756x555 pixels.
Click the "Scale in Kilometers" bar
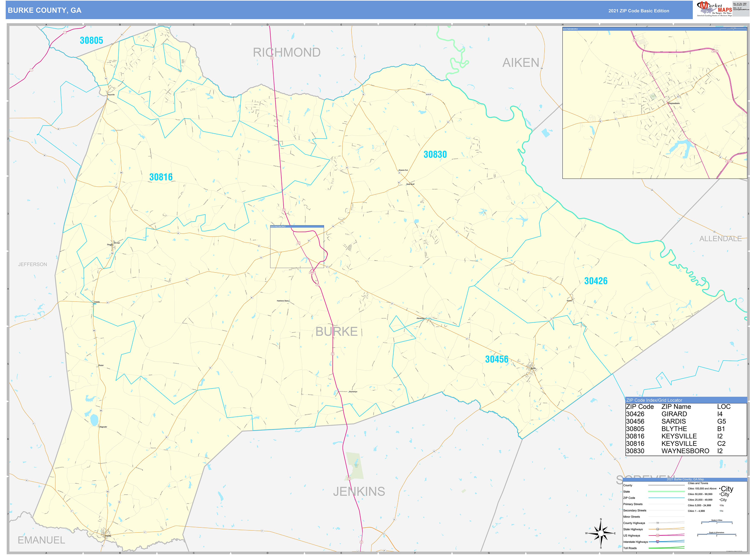pos(716,535)
